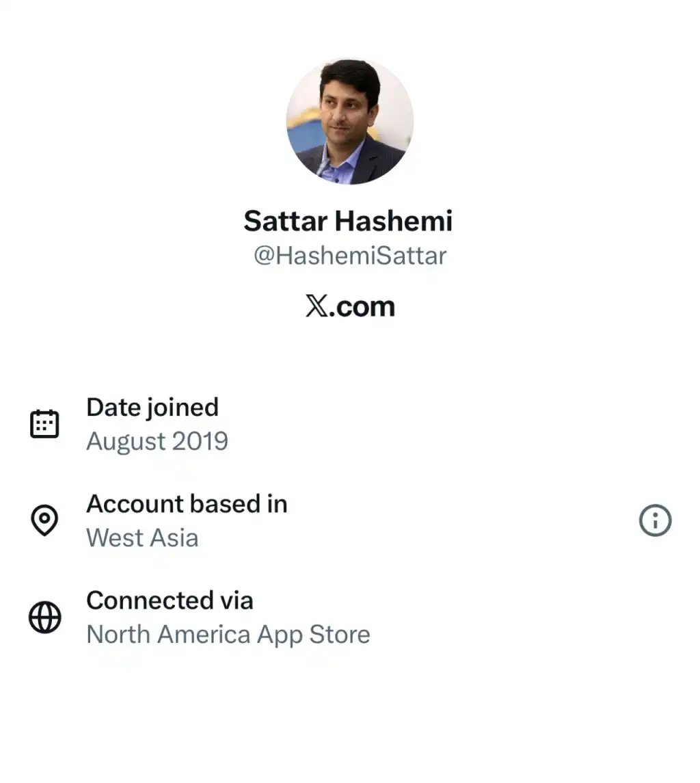
Task: Click the calendar icon beside Date joined
Action: (44, 423)
